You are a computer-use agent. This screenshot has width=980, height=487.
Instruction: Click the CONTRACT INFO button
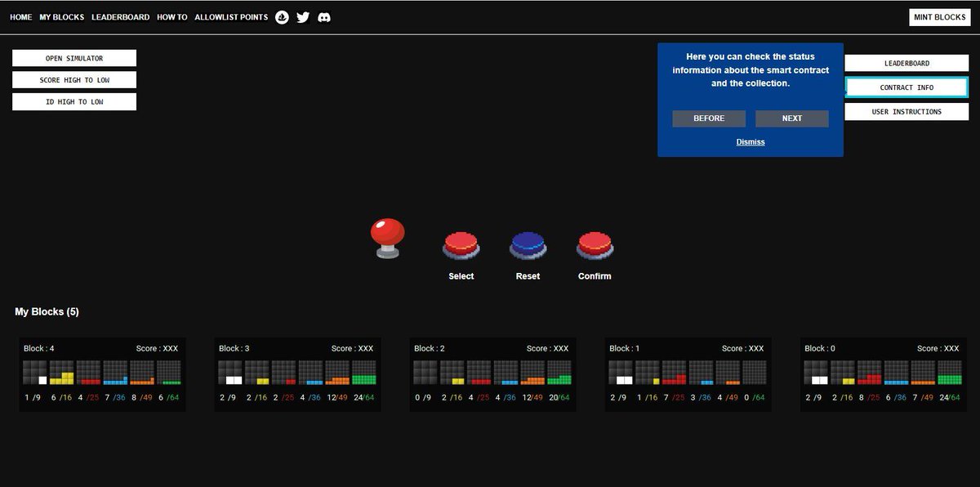[x=907, y=87]
